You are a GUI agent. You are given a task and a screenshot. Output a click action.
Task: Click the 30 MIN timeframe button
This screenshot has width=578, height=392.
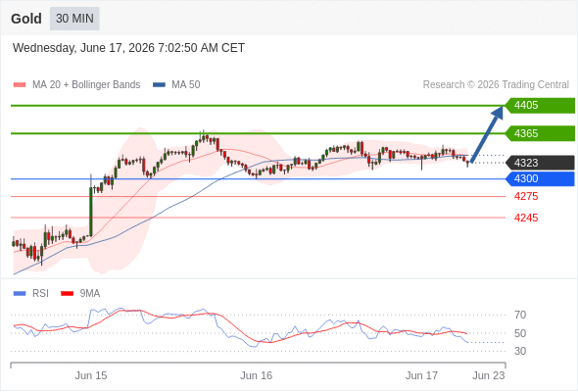(x=74, y=19)
